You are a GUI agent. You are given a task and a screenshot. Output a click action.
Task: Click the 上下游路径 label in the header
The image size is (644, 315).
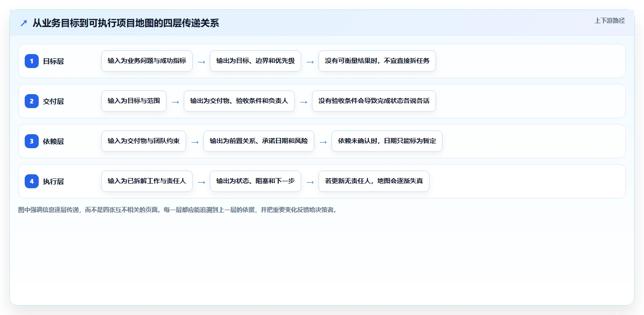point(609,21)
